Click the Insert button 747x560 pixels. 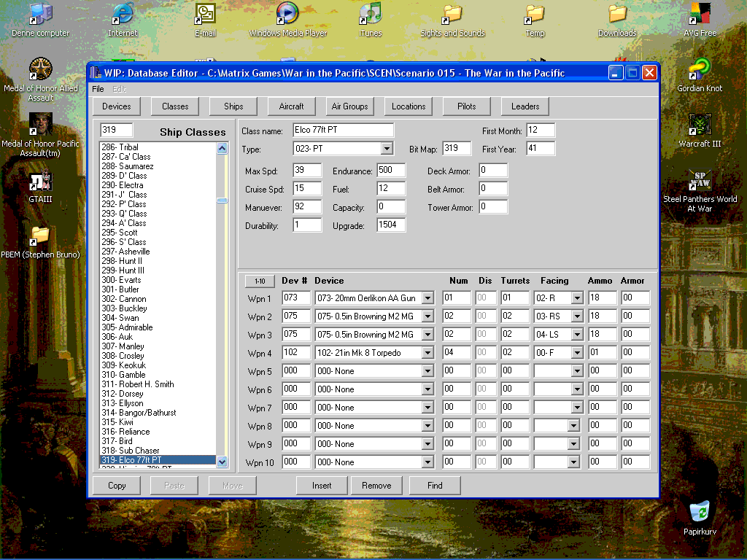[x=322, y=486]
